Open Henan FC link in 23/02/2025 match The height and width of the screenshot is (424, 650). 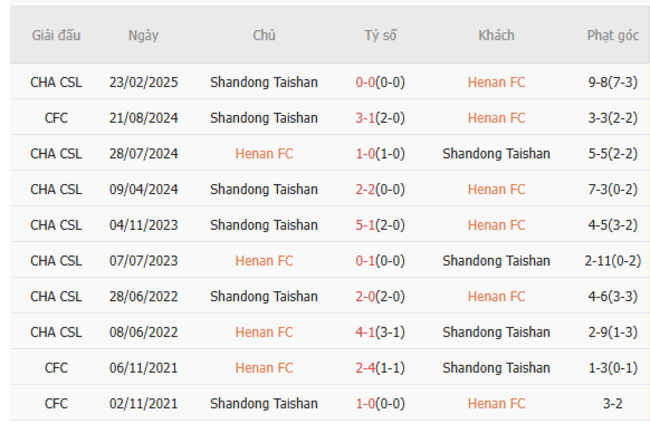(x=496, y=82)
